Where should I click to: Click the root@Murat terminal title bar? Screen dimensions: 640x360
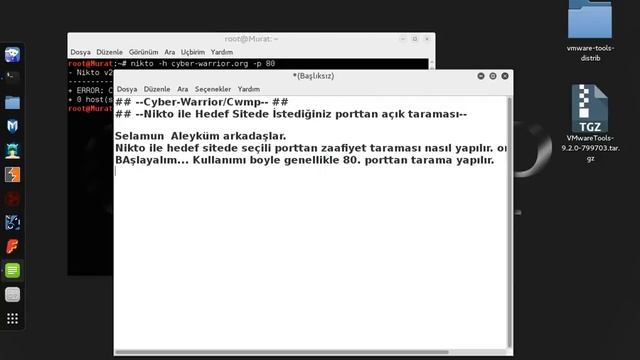click(x=251, y=39)
